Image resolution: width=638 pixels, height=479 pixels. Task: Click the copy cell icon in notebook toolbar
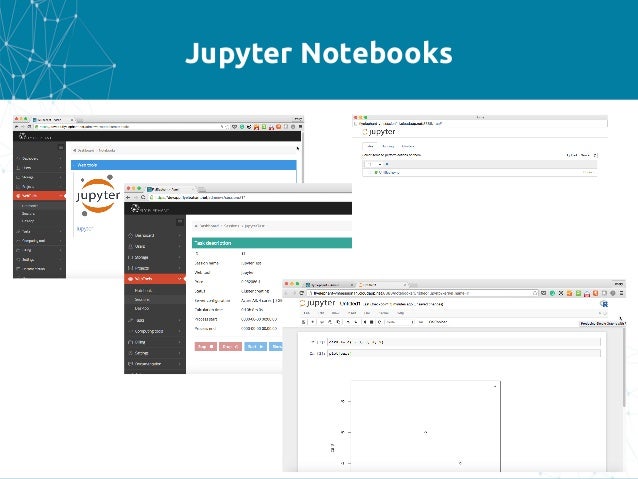330,322
